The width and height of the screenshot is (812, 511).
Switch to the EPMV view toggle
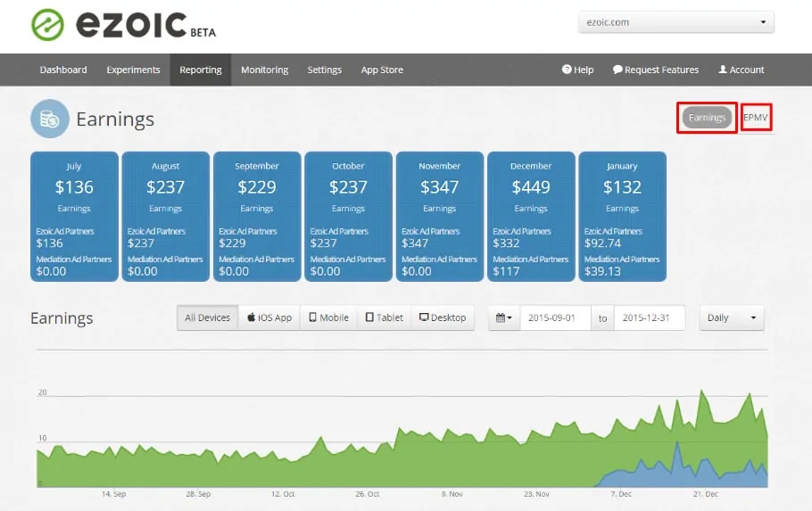pyautogui.click(x=756, y=118)
